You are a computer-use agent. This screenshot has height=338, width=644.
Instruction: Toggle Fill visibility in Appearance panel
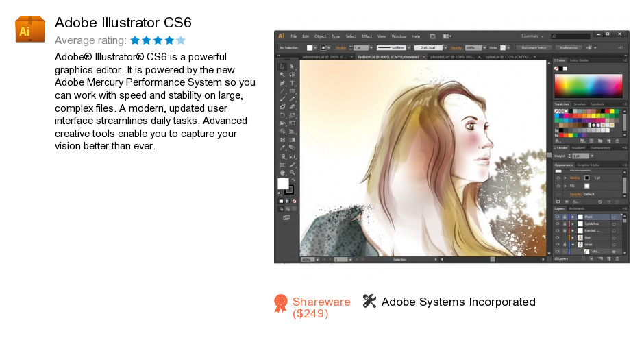[x=558, y=186]
